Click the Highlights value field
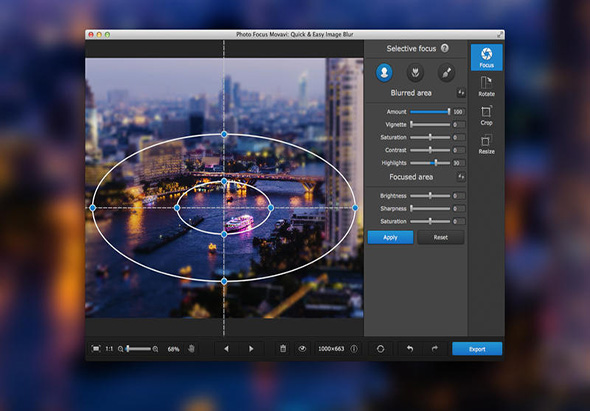 458,163
